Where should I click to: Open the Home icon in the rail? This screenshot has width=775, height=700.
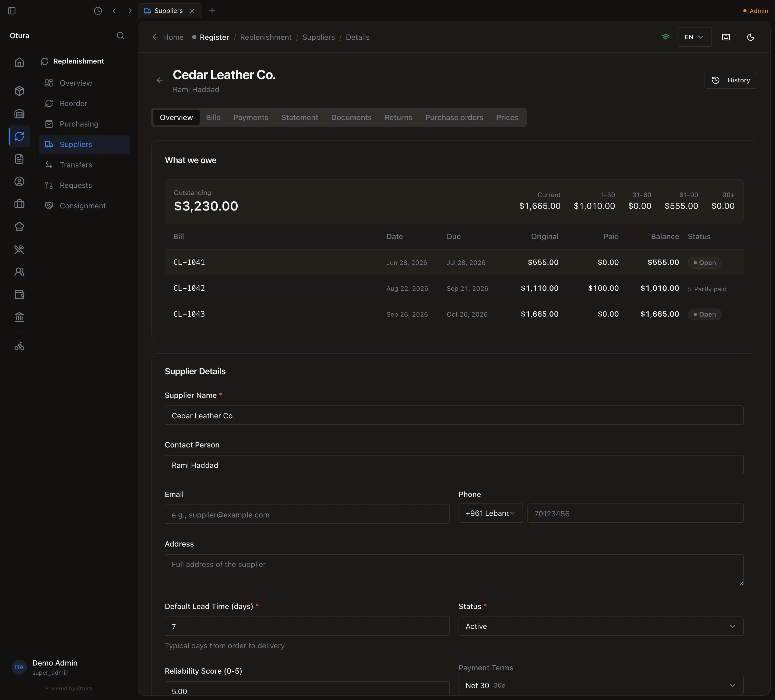(x=19, y=62)
